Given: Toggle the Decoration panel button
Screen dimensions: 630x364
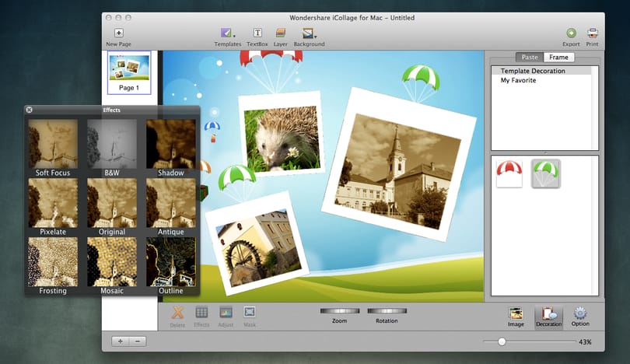Looking at the screenshot, I should [548, 317].
